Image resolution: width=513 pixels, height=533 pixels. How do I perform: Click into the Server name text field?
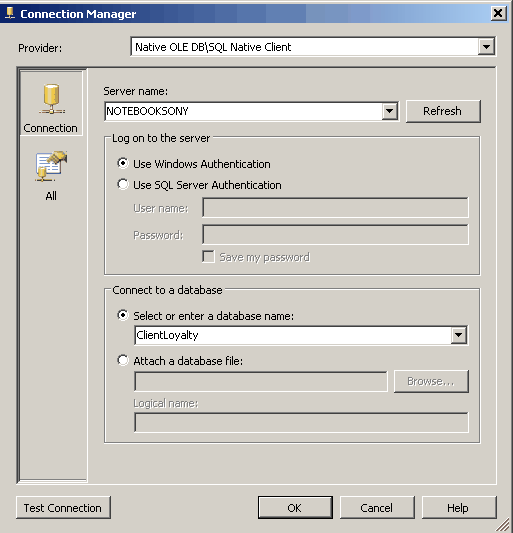243,111
